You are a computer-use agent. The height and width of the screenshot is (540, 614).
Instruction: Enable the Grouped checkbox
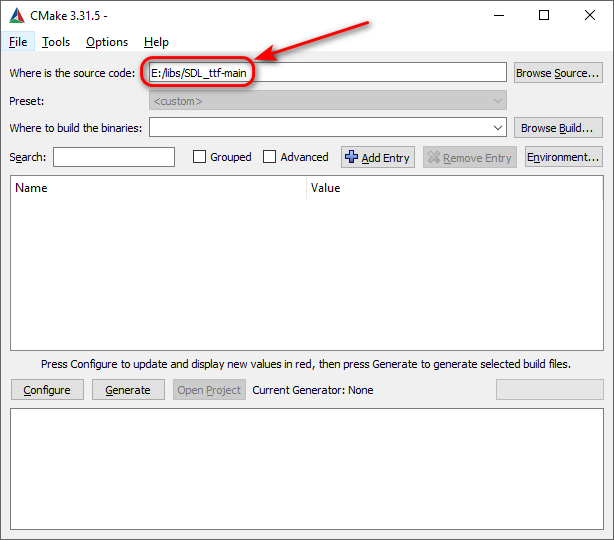tap(200, 157)
